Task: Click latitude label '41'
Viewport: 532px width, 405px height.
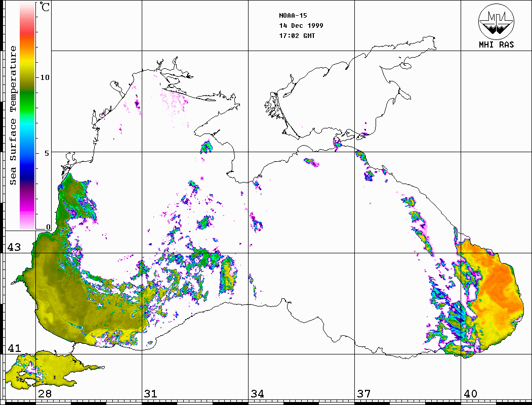Action: click(x=14, y=348)
